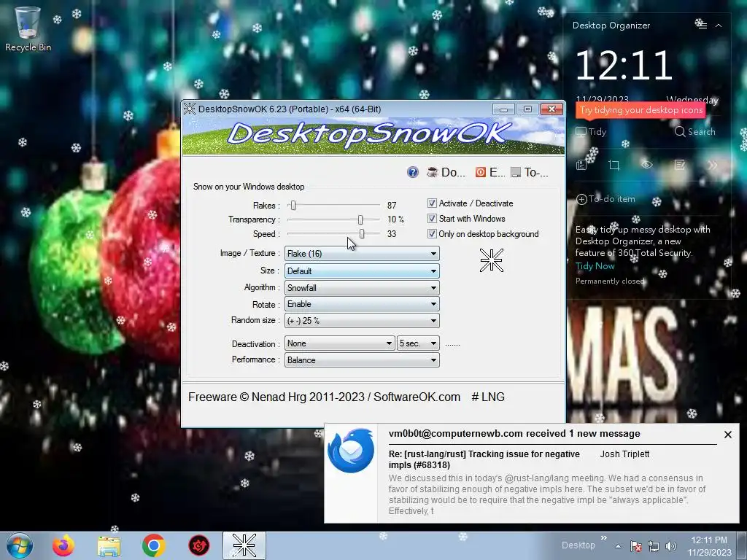Click the SoftwareOK.com freeware text
The image size is (747, 560).
[x=324, y=397]
